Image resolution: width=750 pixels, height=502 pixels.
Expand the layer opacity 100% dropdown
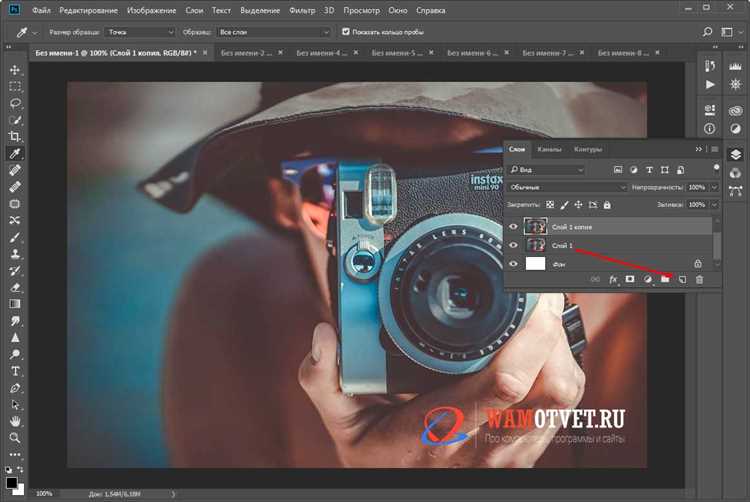(x=715, y=187)
